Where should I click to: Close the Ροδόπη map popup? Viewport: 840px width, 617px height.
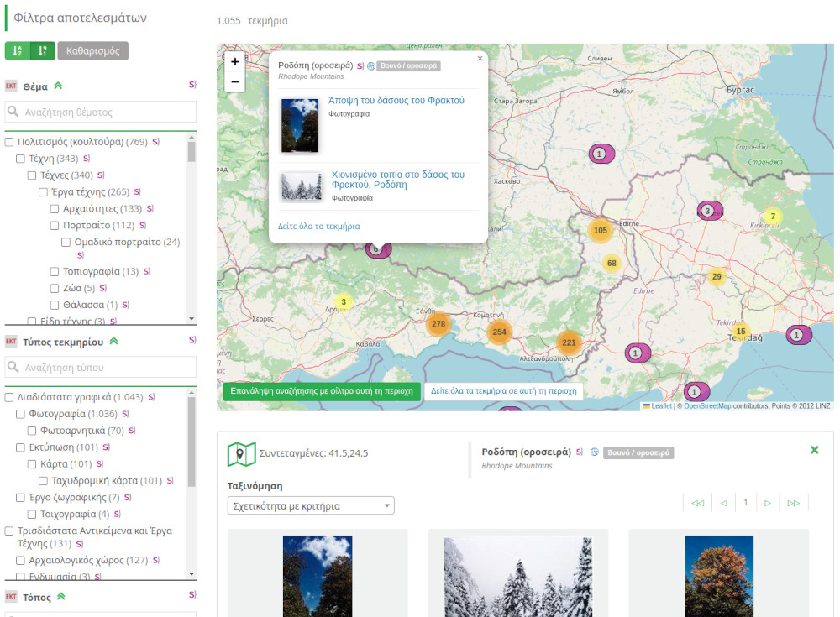pyautogui.click(x=480, y=59)
